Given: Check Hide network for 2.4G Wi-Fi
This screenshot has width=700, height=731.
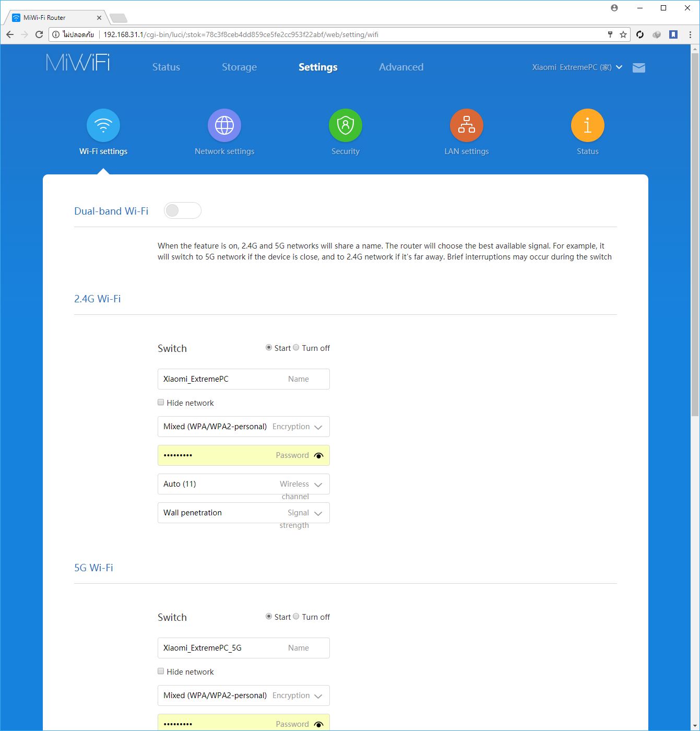Looking at the screenshot, I should coord(161,403).
